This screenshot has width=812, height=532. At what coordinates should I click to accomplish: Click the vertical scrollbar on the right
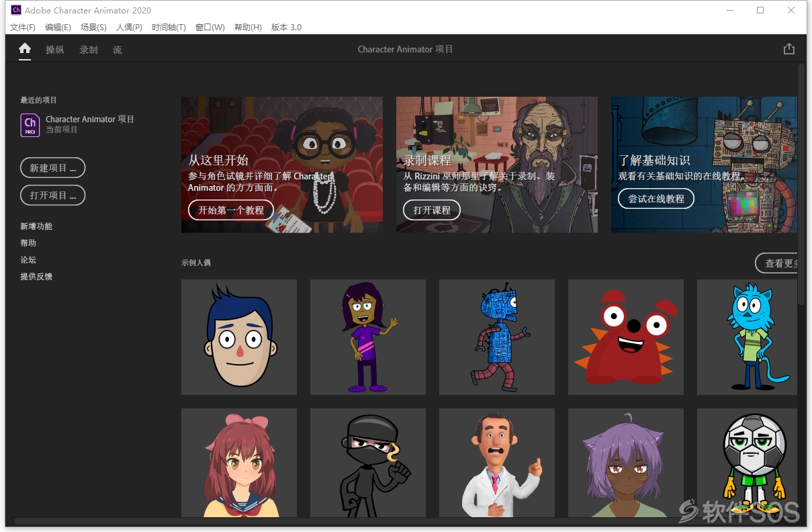coord(801,185)
